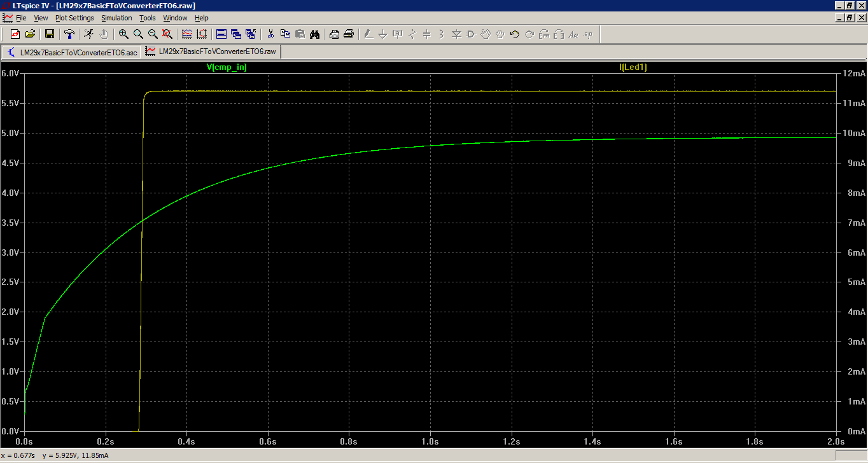The height and width of the screenshot is (463, 868).
Task: Click the V(cmp_in) trace label
Action: (227, 67)
